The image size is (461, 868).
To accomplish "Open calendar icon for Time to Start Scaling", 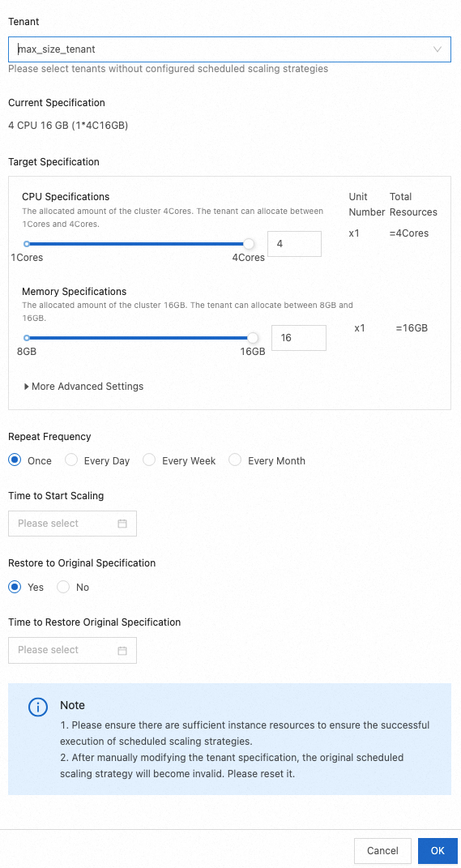I will point(123,524).
